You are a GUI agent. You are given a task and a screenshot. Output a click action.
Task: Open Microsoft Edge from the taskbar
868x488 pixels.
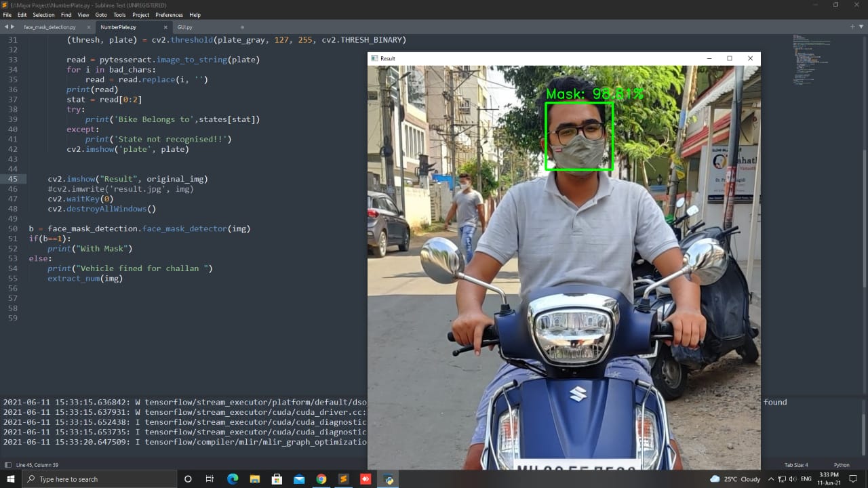click(x=233, y=479)
